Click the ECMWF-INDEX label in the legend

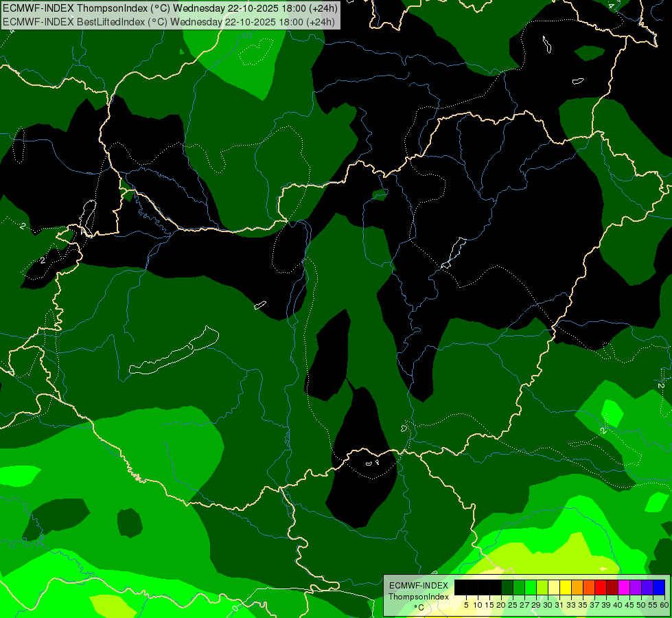[x=419, y=586]
